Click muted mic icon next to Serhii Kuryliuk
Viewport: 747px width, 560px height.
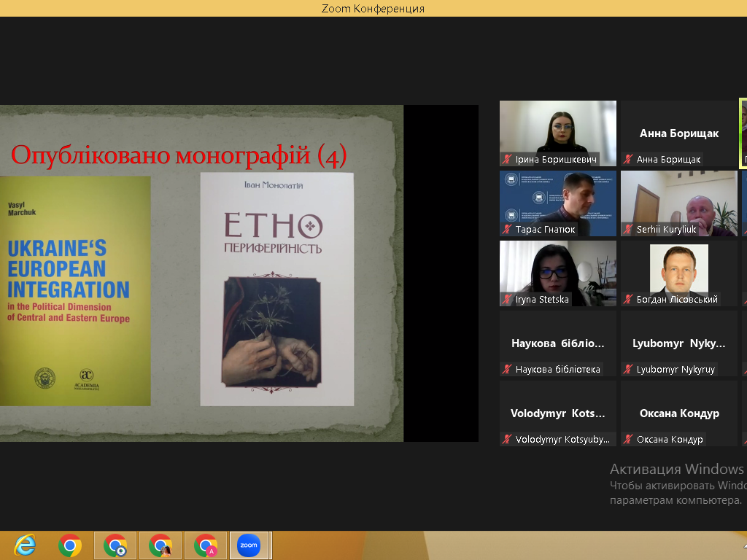click(628, 230)
